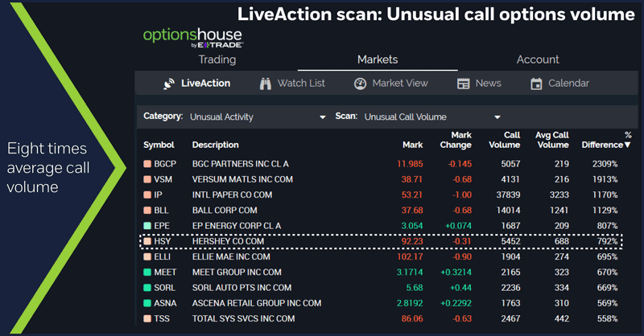Select the INTL PAPER CO COM row

click(232, 195)
